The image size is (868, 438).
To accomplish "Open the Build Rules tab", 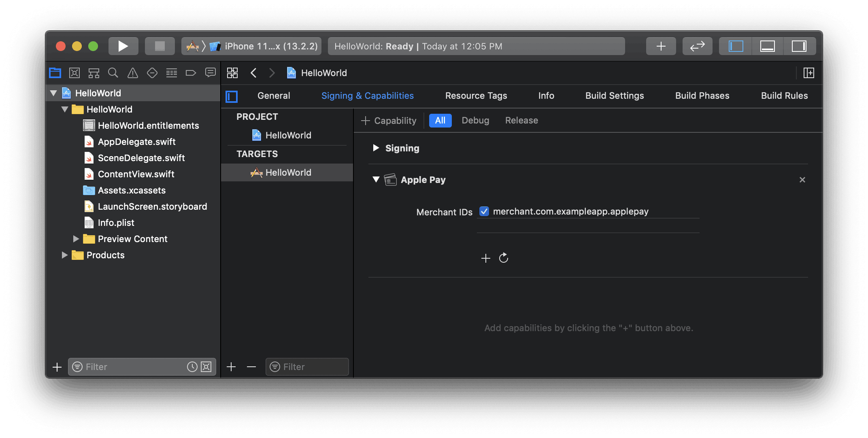I will pos(784,96).
